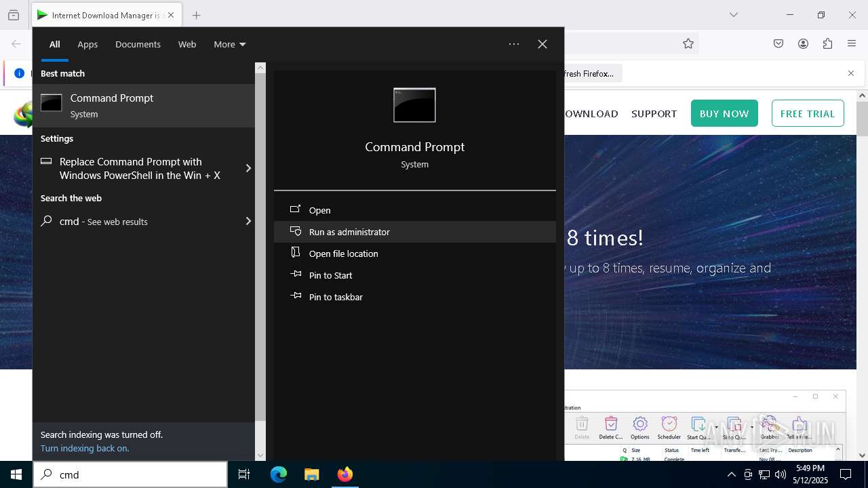Choose Run as administrator

point(415,232)
